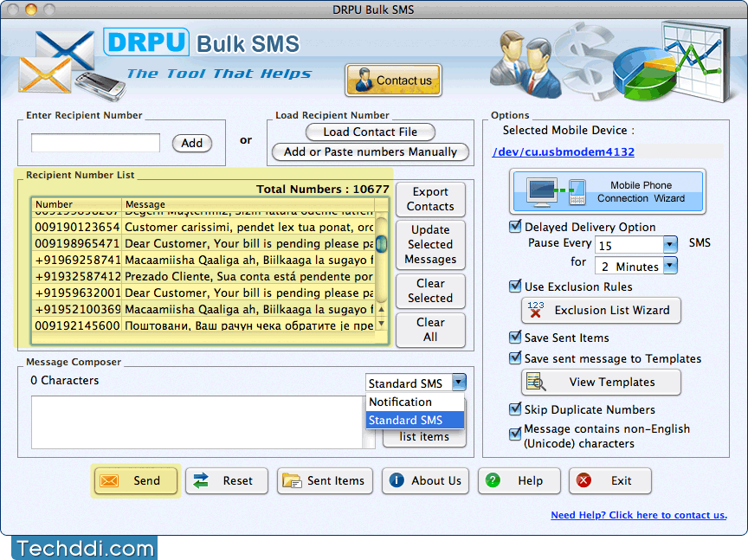Choose Notification from the SMS type list
The image size is (748, 560).
click(415, 402)
